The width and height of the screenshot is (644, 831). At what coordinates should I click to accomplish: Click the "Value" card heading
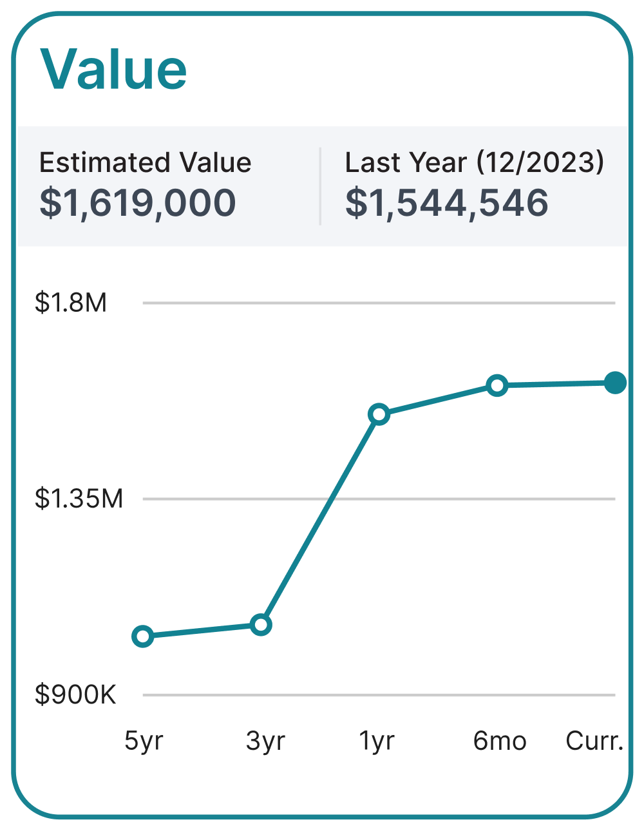[113, 70]
